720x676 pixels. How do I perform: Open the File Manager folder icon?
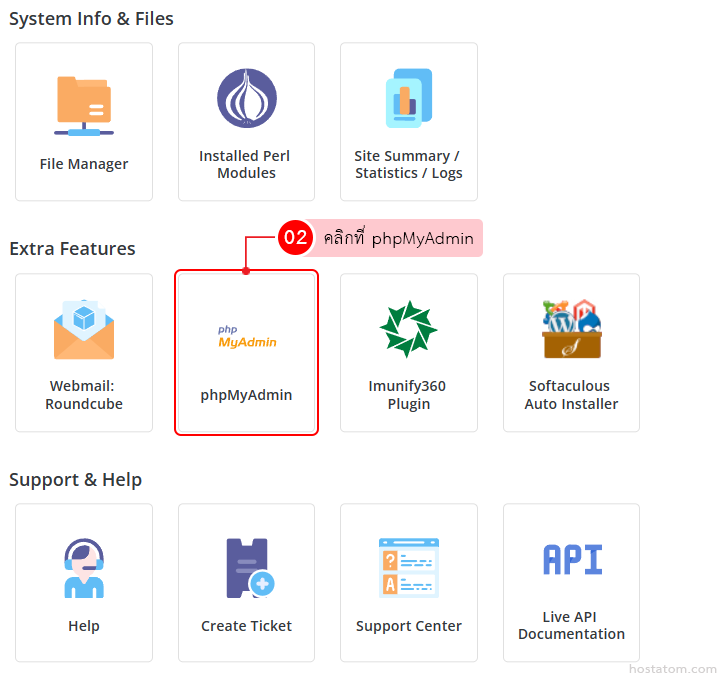coord(84,105)
